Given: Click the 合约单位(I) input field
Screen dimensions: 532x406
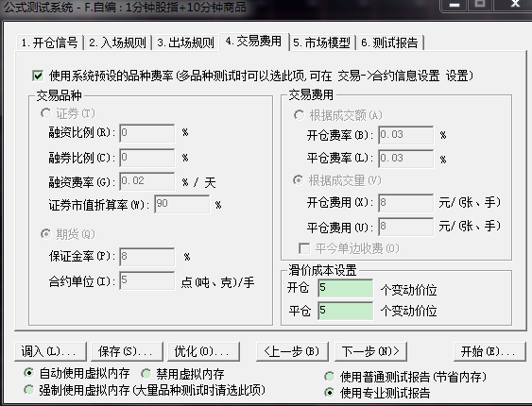Looking at the screenshot, I should [147, 280].
